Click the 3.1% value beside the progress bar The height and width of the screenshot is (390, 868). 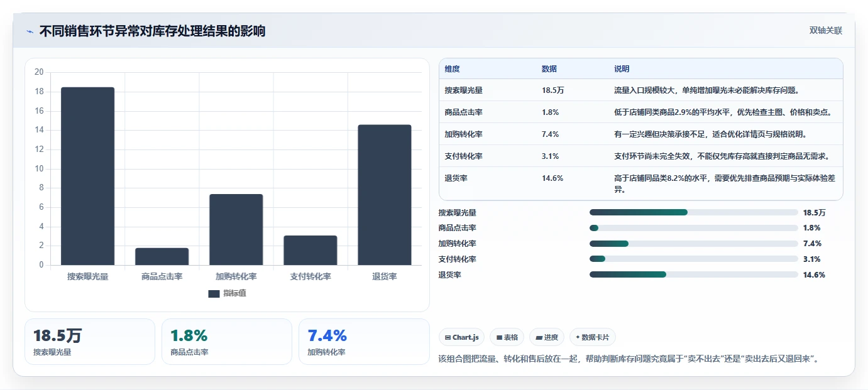coord(812,259)
